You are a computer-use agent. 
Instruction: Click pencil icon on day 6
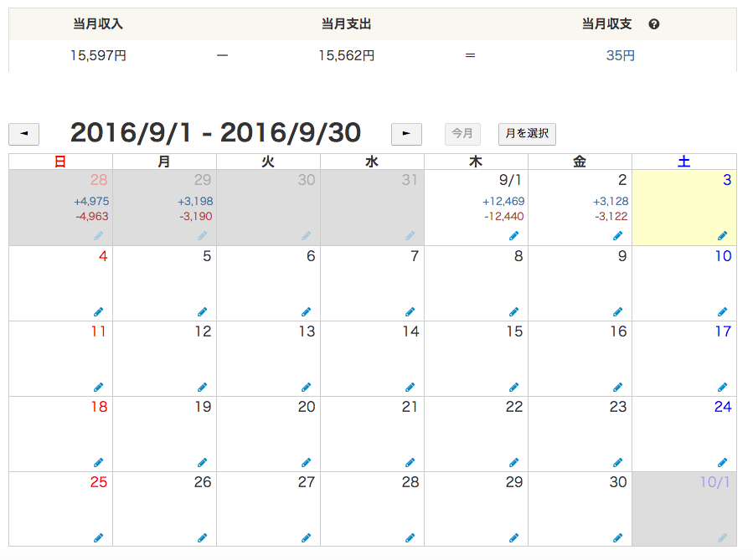click(x=306, y=312)
